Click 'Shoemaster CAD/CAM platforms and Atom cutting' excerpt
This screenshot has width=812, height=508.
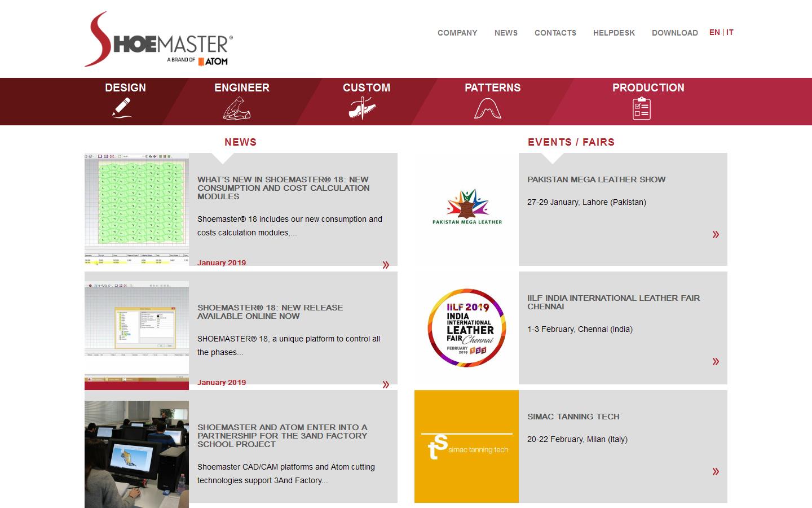point(286,474)
